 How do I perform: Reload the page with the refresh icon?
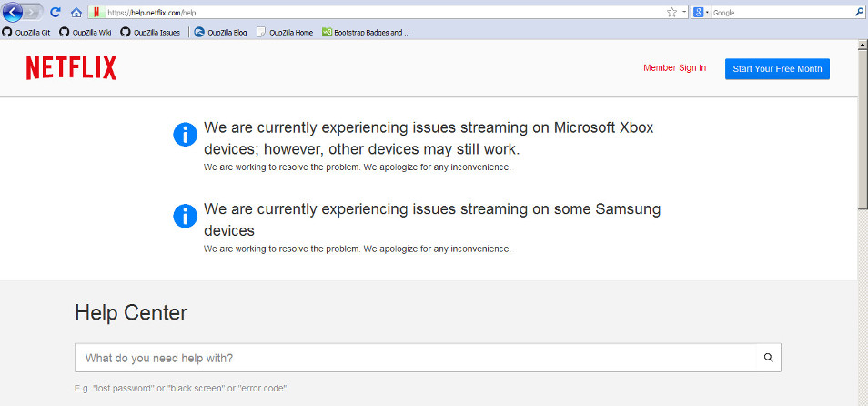56,13
